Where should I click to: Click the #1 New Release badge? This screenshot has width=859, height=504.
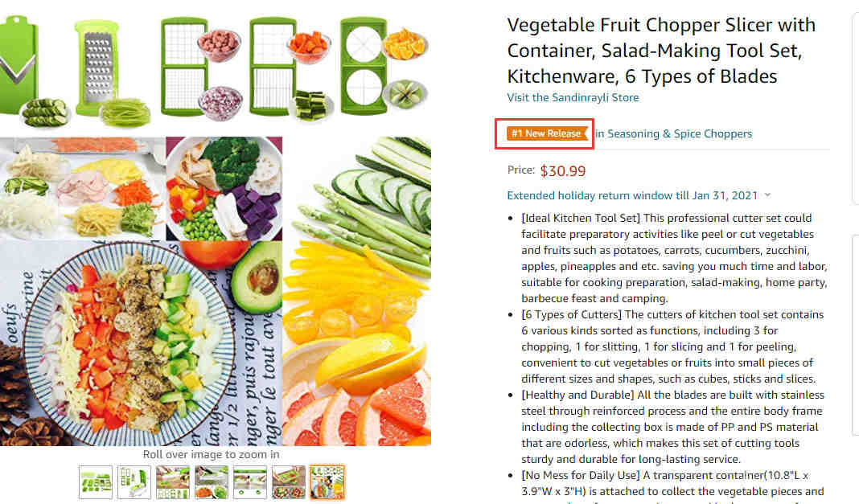(x=547, y=133)
